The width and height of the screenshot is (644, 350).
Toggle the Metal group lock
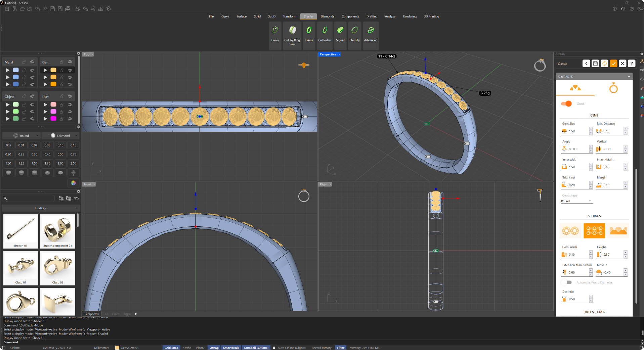(24, 62)
